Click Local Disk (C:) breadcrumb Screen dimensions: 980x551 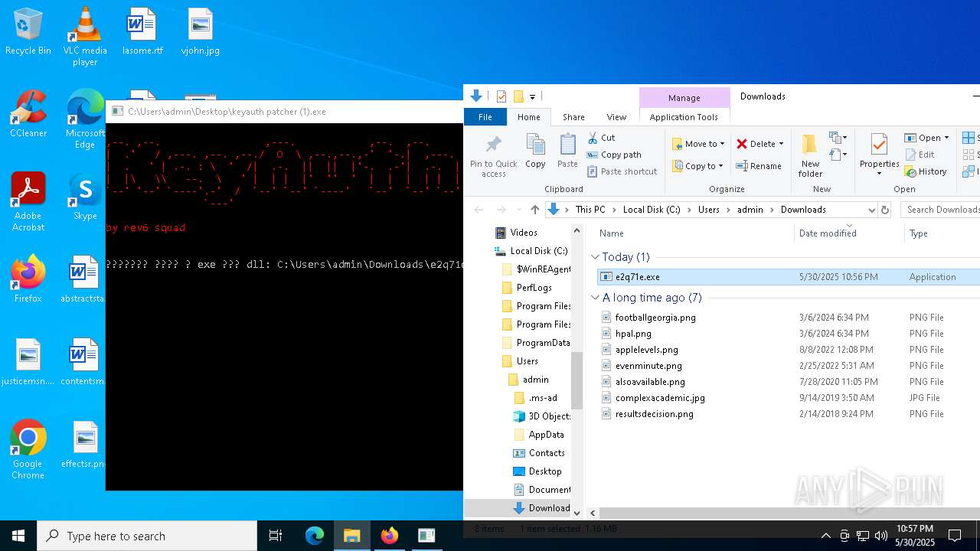click(x=652, y=210)
